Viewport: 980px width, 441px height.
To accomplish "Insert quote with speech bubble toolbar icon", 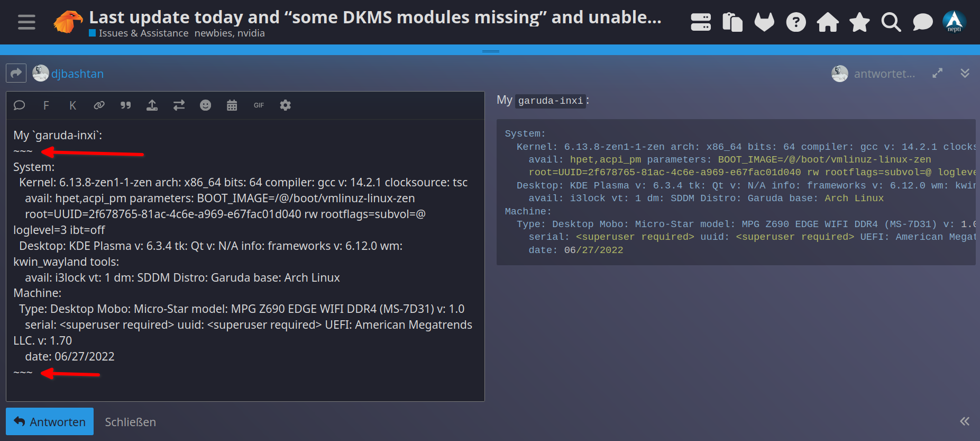I will [20, 105].
